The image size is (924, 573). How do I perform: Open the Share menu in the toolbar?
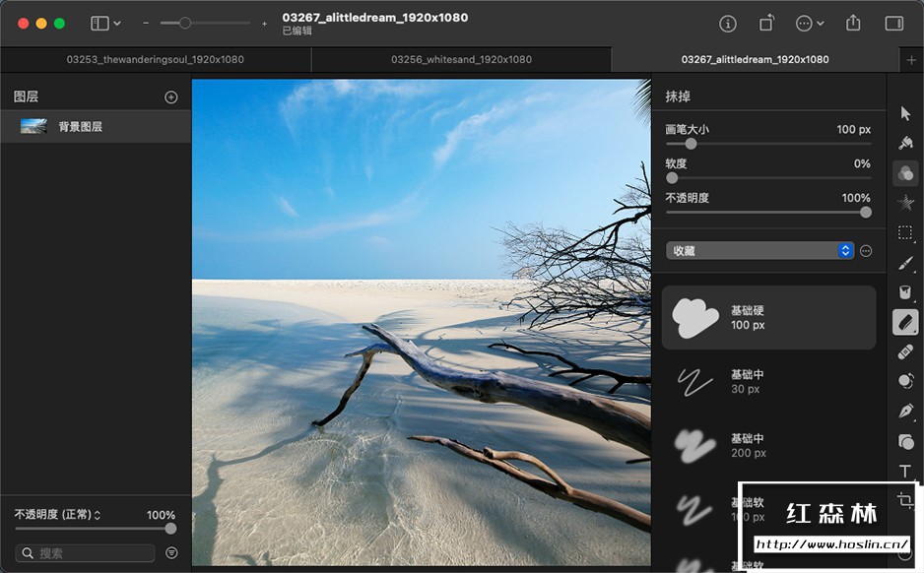(853, 23)
